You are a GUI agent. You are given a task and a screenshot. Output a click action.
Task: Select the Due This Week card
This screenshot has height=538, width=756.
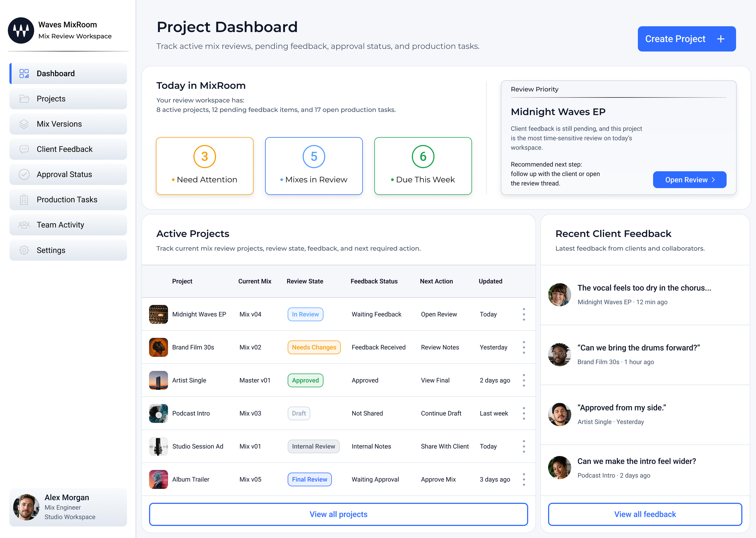423,166
